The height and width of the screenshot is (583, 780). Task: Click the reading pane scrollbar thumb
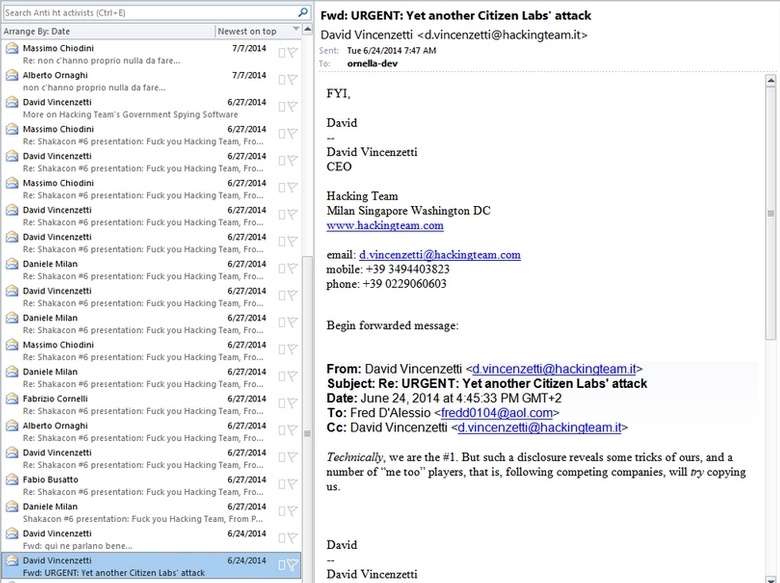coord(771,213)
